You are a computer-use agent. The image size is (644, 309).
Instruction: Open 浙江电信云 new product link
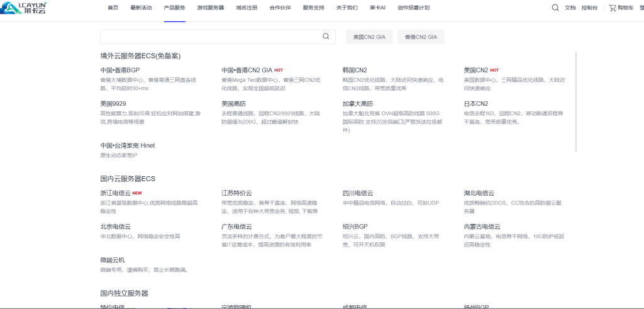pos(115,193)
